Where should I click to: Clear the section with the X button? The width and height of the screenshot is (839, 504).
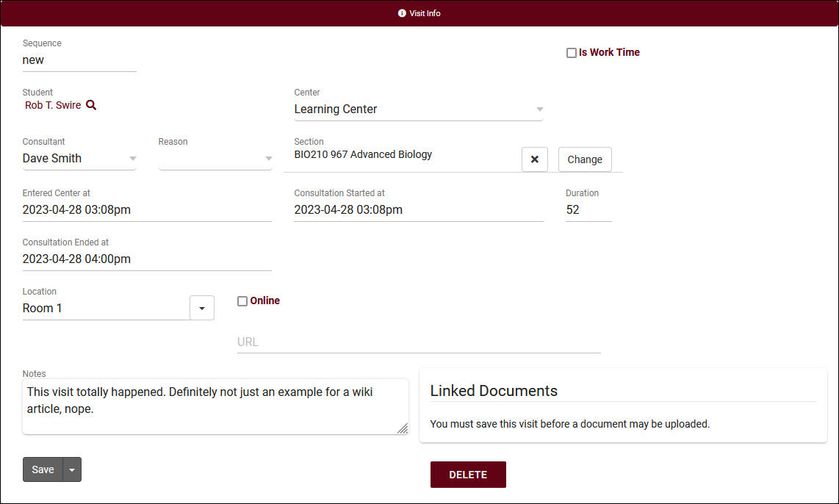pos(534,159)
